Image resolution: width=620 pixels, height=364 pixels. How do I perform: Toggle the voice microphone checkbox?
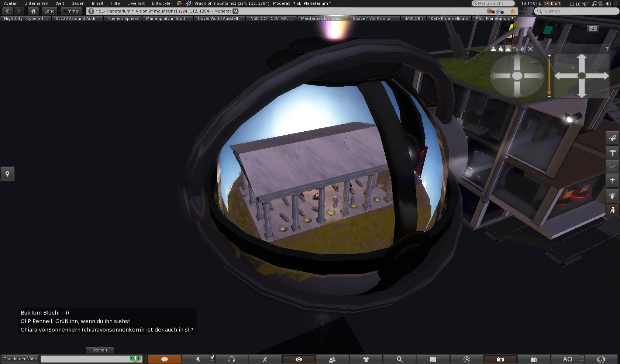(212, 357)
